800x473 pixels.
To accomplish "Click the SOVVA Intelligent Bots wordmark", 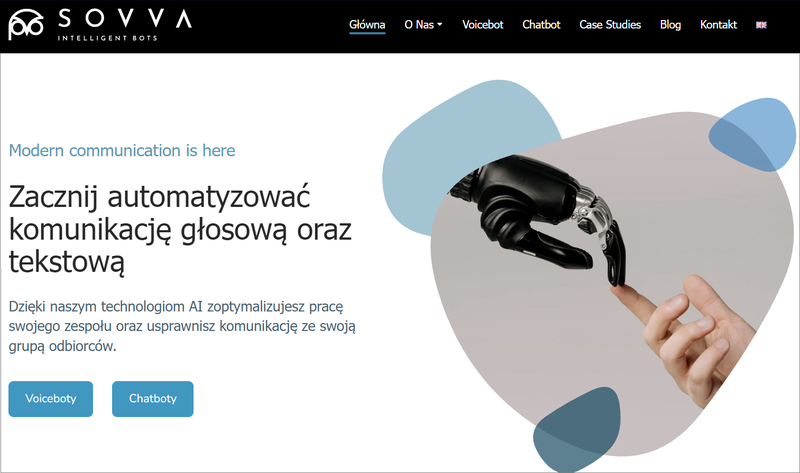I will pos(124,24).
